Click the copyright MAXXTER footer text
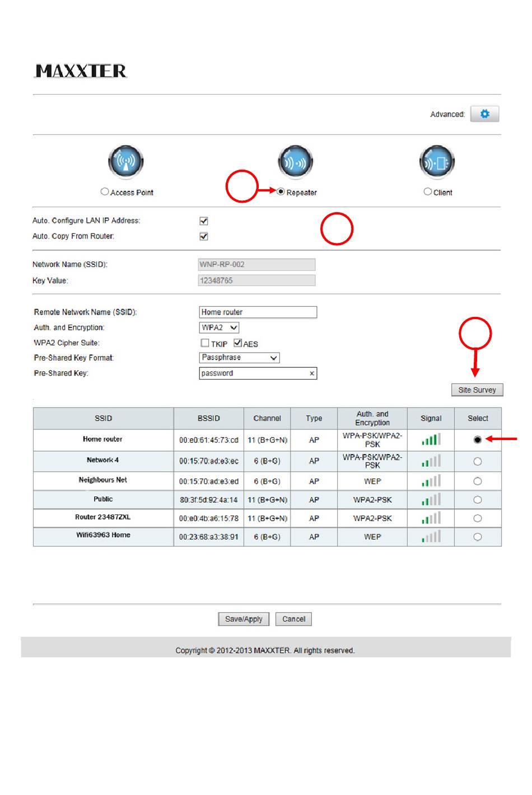The height and width of the screenshot is (795, 532). coord(265,651)
